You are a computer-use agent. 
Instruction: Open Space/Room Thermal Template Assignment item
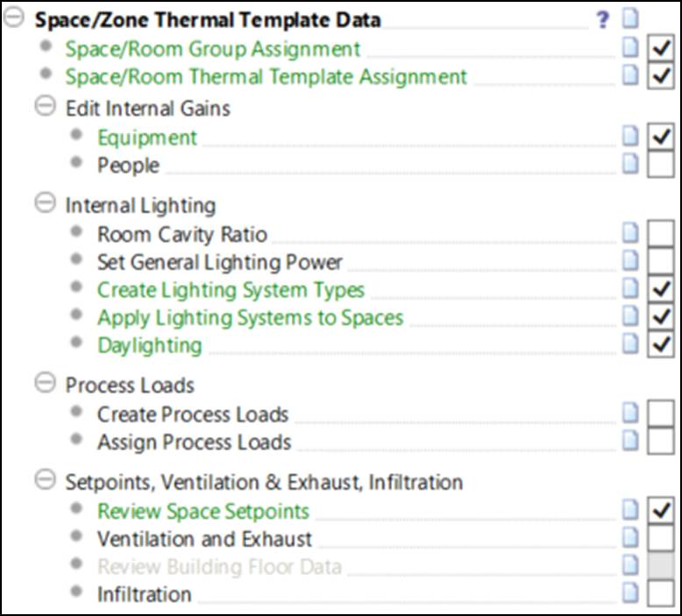(266, 77)
